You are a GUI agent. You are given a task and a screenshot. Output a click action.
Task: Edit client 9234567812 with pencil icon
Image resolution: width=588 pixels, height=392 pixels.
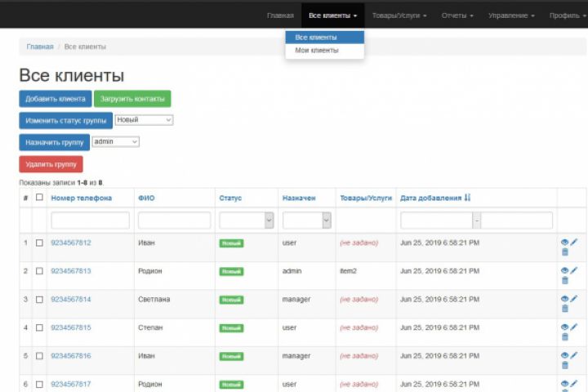pos(574,243)
